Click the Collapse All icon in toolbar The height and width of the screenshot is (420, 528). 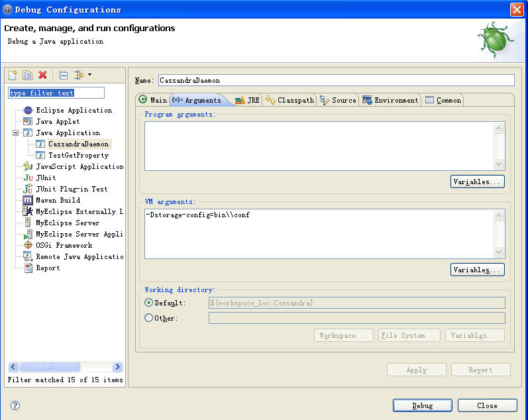tap(63, 76)
